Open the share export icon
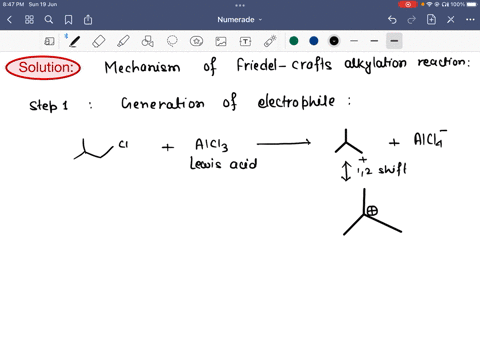 (88, 20)
